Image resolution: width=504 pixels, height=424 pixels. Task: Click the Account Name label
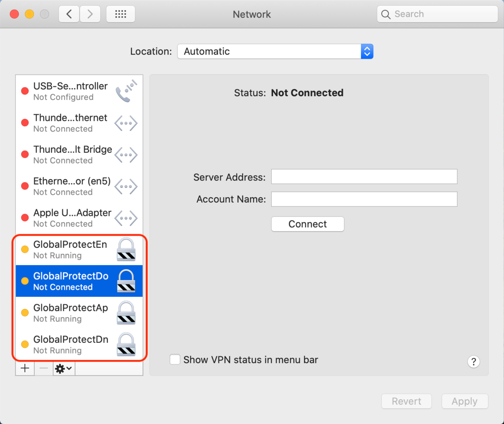point(231,199)
